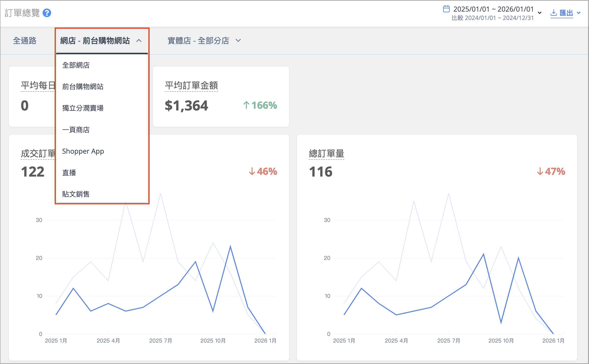Switch to the 全通路 tab
The height and width of the screenshot is (364, 589).
pyautogui.click(x=25, y=41)
